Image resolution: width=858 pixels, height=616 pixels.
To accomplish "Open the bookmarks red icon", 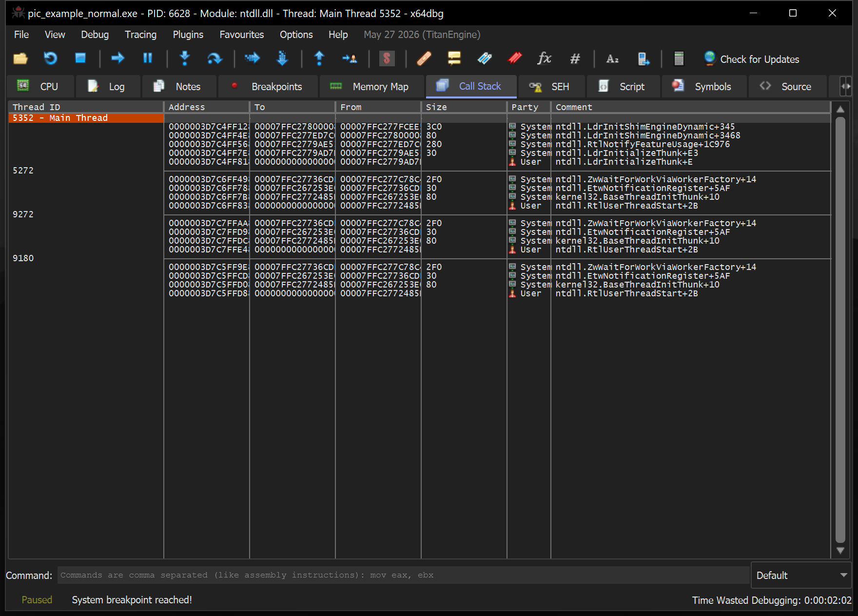I will (515, 58).
